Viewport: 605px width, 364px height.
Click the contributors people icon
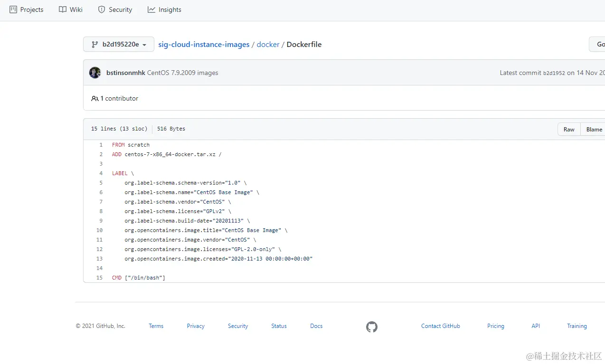click(x=95, y=99)
